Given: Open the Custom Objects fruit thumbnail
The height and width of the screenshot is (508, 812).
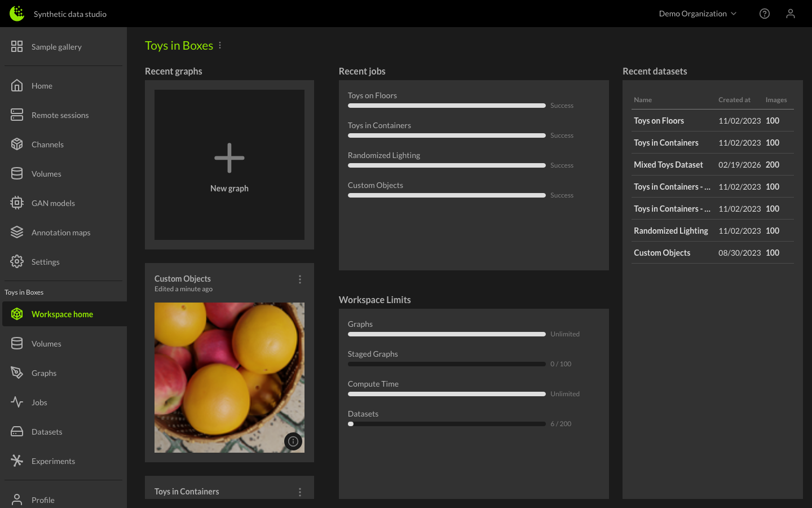Looking at the screenshot, I should point(230,377).
